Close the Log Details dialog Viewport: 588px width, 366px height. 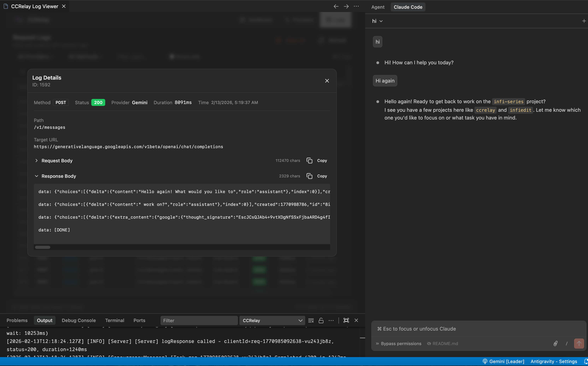(x=327, y=81)
